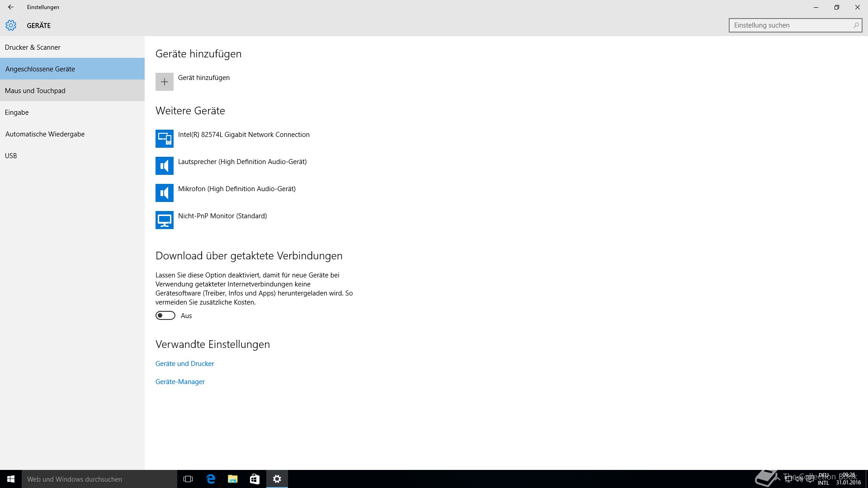Click the GERÄTE gear icon
This screenshot has height=488, width=868.
[x=11, y=25]
